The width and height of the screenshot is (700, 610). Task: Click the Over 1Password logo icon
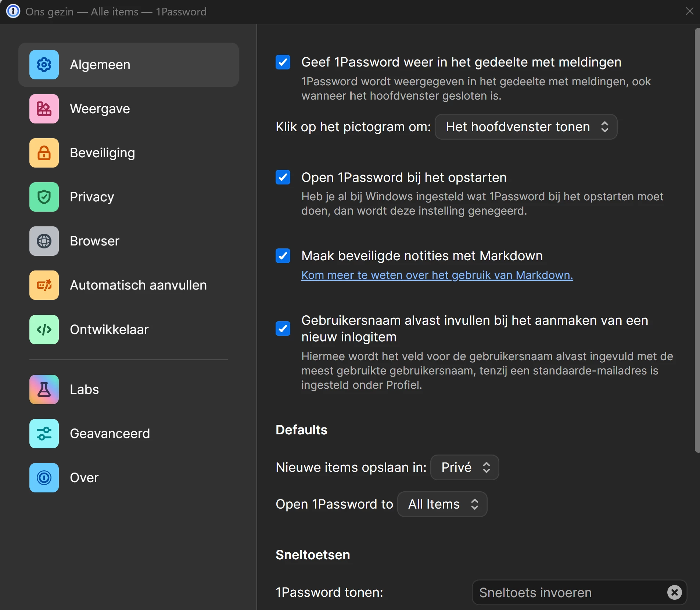[44, 478]
